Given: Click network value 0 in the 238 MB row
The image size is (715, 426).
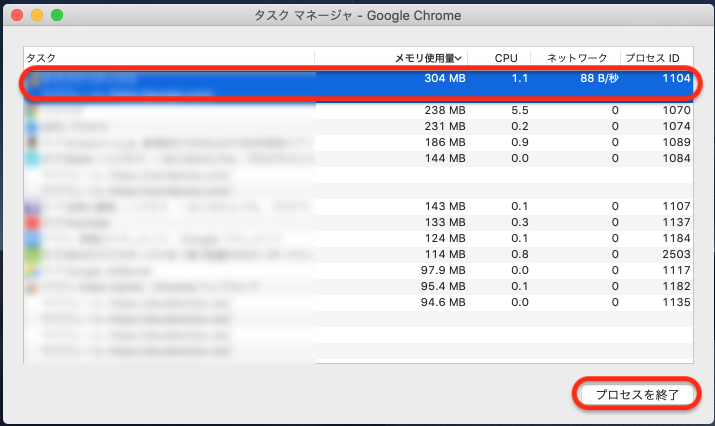Looking at the screenshot, I should 615,110.
